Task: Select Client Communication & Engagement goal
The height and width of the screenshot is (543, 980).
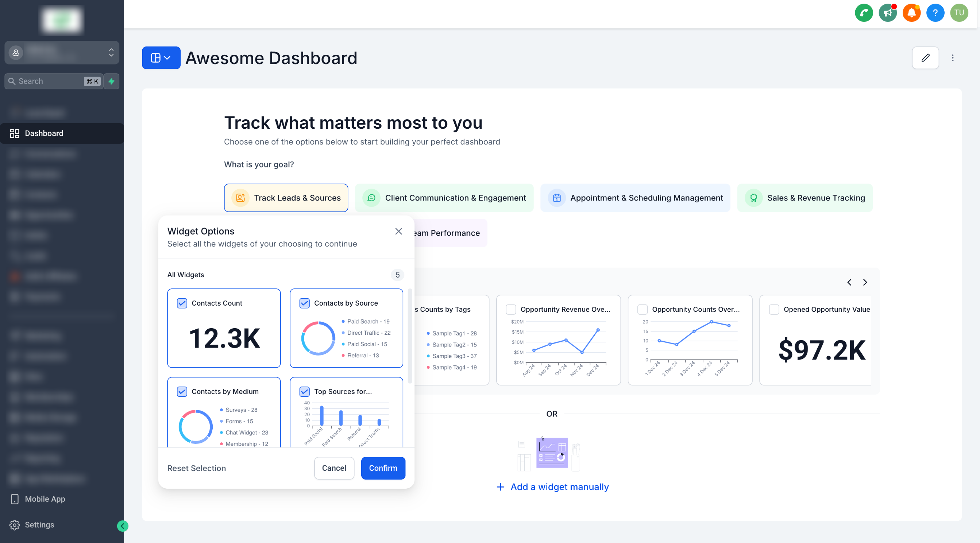Action: tap(444, 198)
